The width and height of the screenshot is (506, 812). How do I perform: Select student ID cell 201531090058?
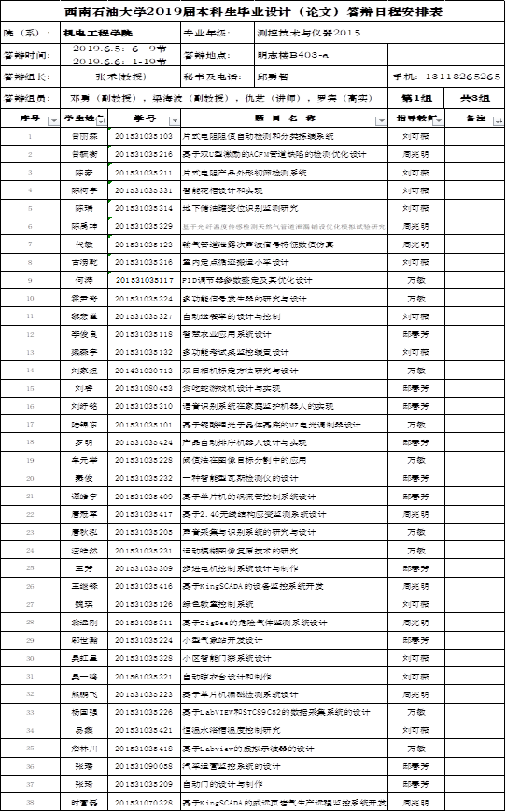point(145,766)
